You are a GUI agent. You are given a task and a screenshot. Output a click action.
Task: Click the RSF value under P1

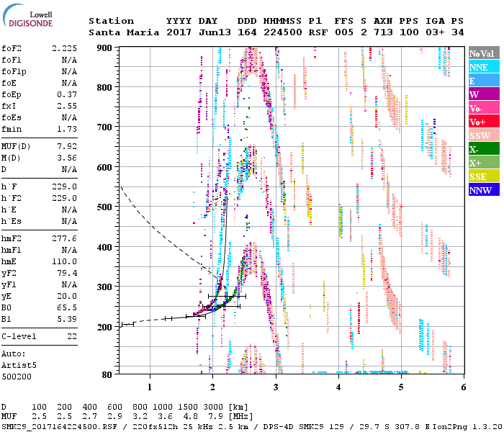318,32
